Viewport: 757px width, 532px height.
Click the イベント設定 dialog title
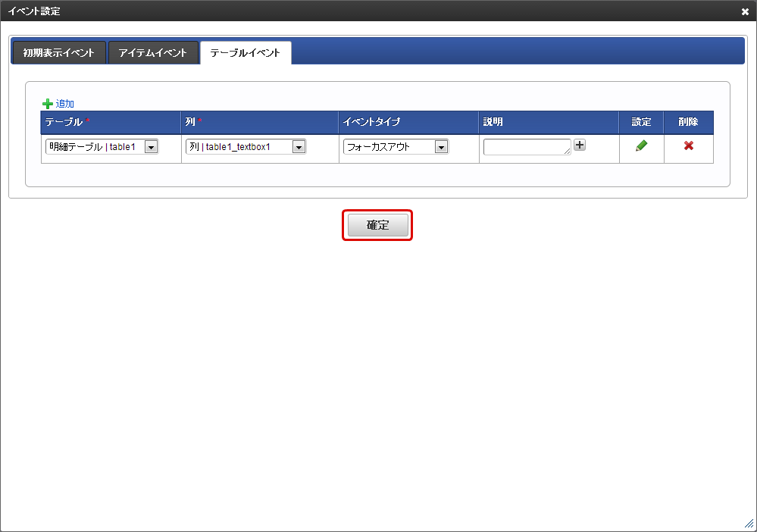pos(34,11)
